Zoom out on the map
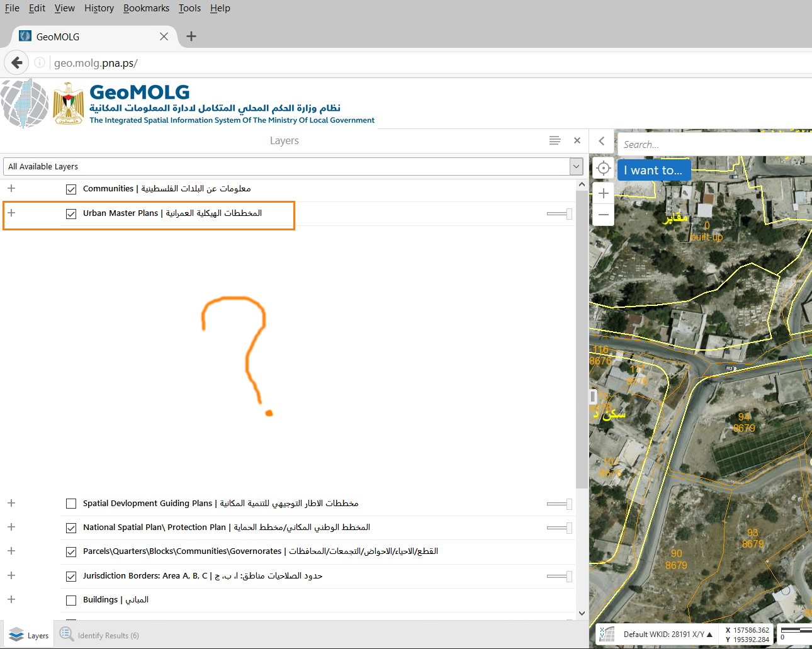 (x=603, y=215)
